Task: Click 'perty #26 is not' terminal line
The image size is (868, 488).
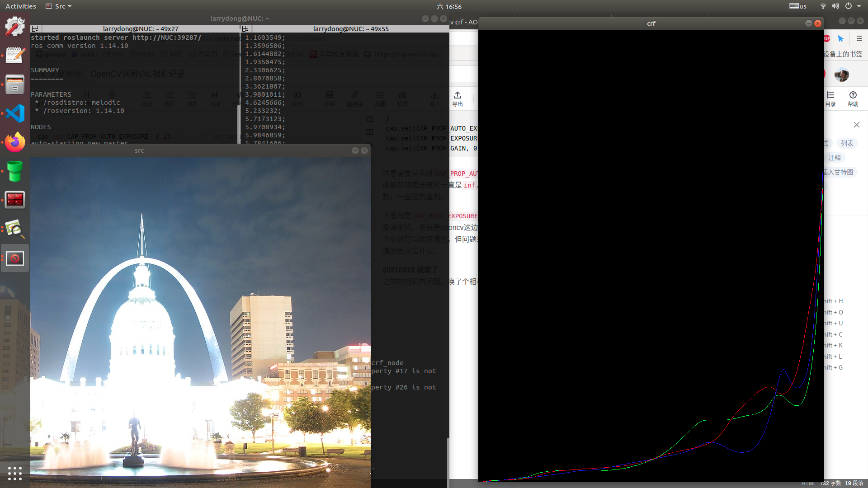Action: (404, 387)
